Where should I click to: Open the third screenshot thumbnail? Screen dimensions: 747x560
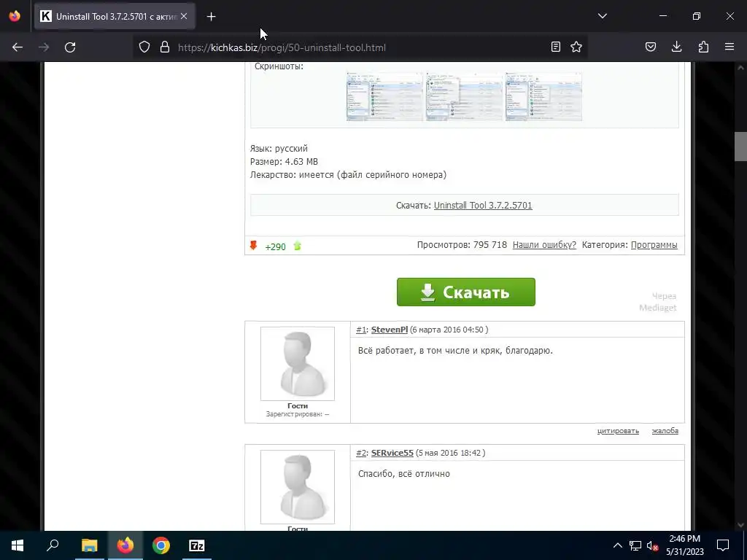[x=543, y=96]
